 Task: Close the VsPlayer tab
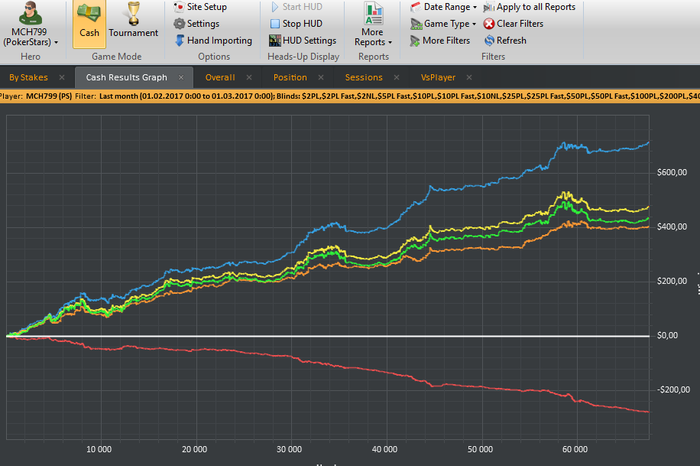(x=469, y=78)
